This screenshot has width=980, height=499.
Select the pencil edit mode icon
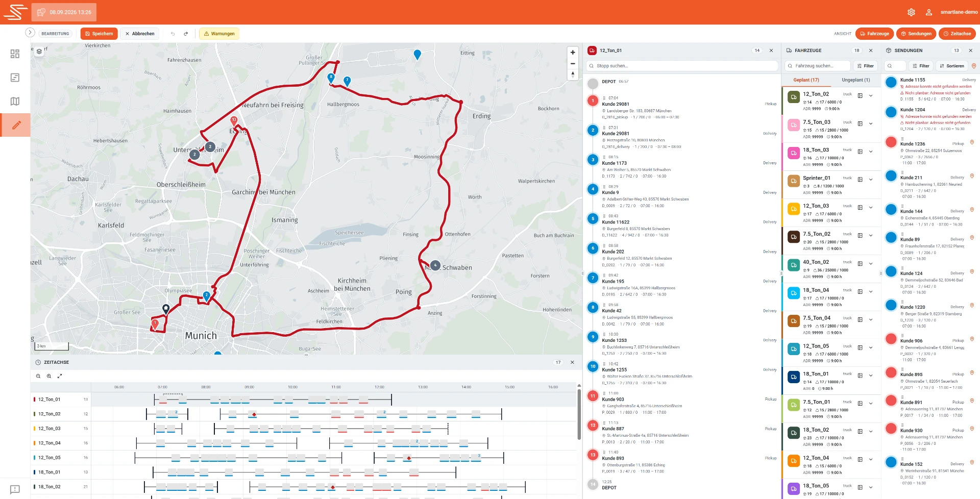16,125
